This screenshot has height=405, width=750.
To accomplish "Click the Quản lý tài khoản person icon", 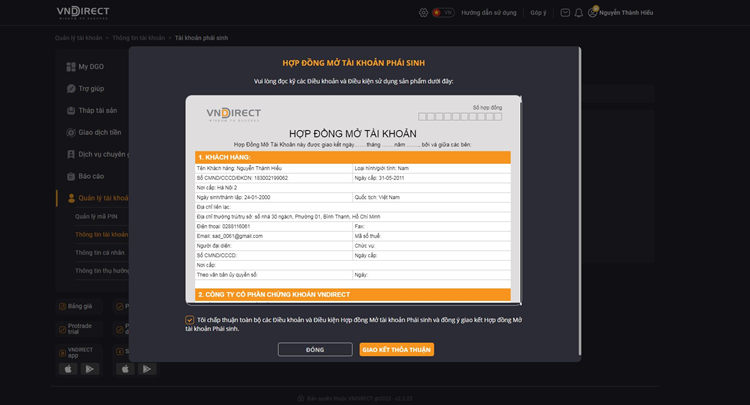I will pos(71,198).
